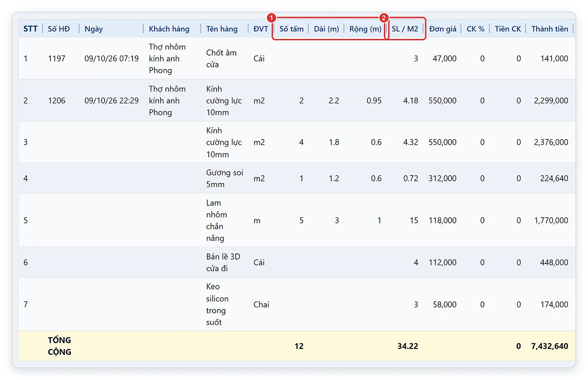Click the Tên hàng column header
The height and width of the screenshot is (380, 588).
tap(222, 29)
